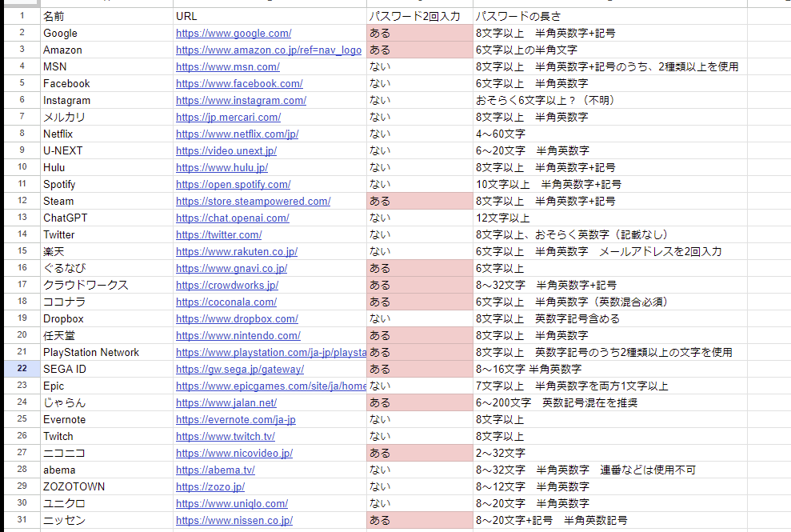Open the jp.mercari.com link
791x532 pixels.
point(229,117)
